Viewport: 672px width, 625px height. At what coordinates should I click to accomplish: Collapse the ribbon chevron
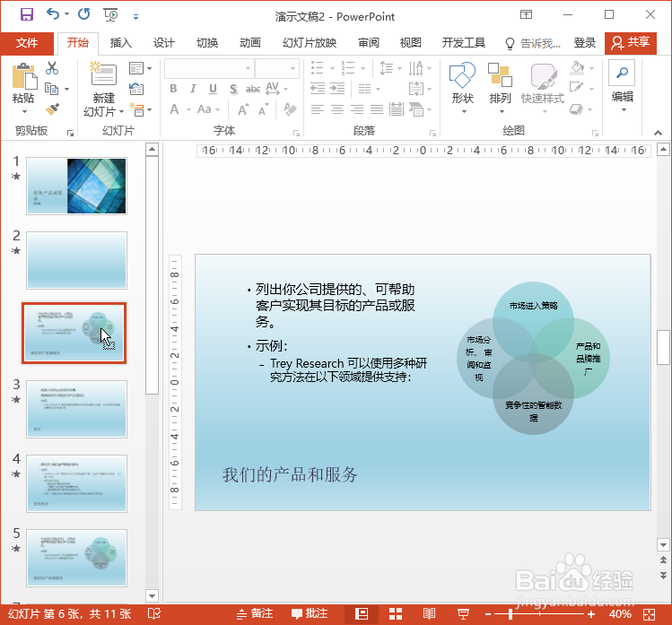point(658,133)
